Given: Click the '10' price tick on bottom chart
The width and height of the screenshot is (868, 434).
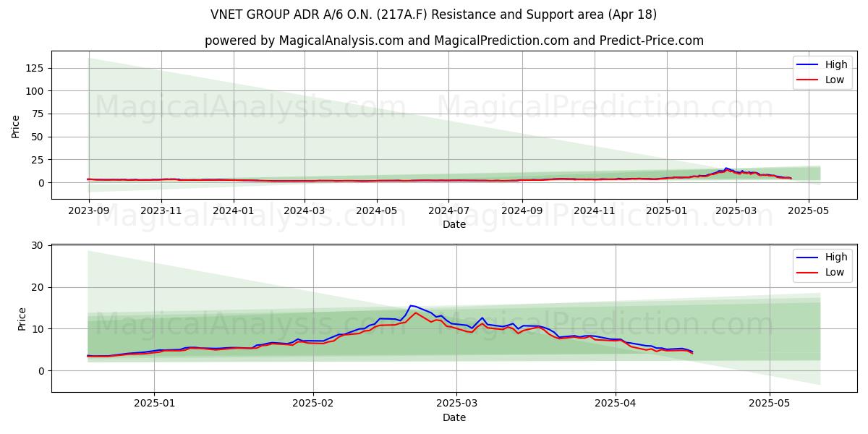Looking at the screenshot, I should 38,329.
